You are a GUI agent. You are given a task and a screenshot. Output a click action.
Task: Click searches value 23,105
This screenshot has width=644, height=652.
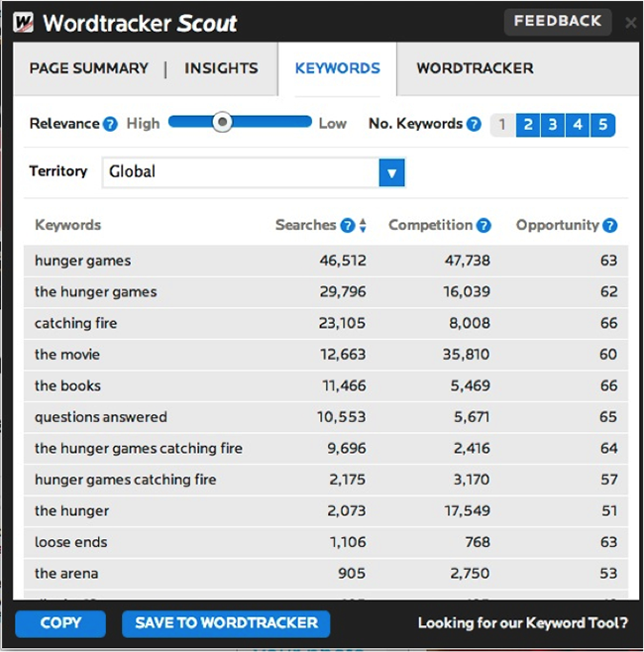pyautogui.click(x=342, y=323)
